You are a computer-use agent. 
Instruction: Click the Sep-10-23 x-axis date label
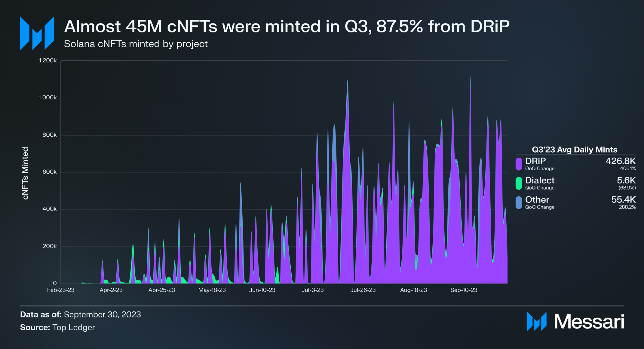pos(464,290)
